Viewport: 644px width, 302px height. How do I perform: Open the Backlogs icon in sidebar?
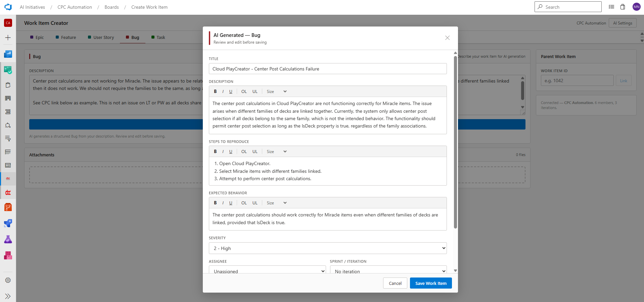pos(8,112)
